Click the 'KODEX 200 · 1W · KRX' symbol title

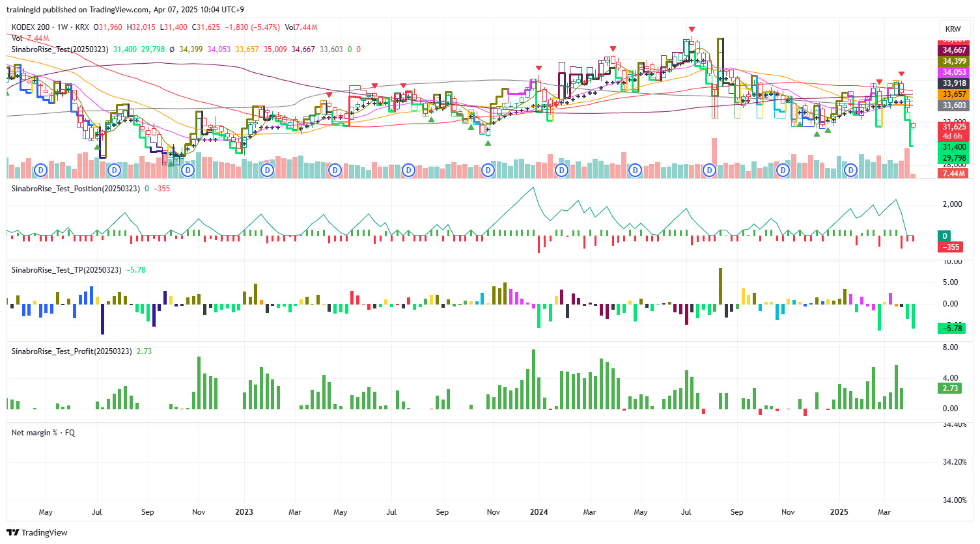point(50,27)
